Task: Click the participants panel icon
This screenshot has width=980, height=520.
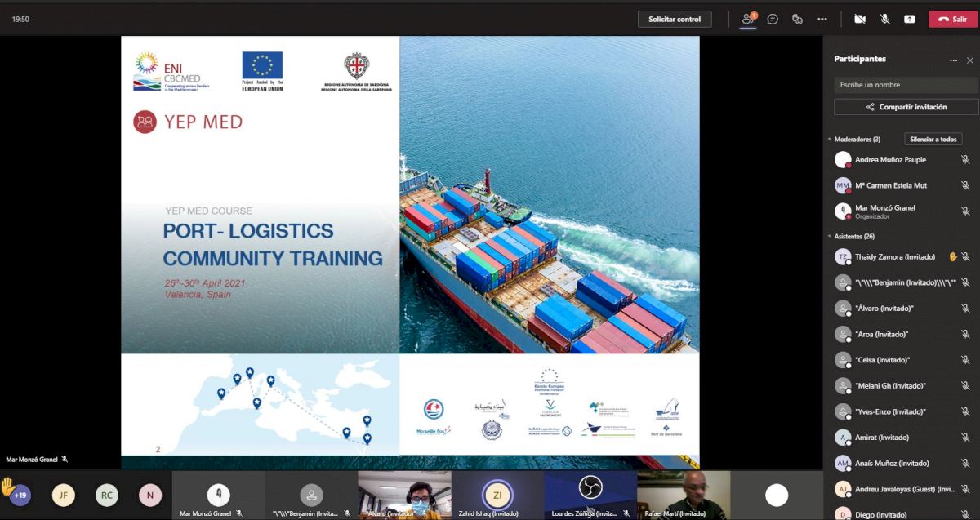Action: point(747,19)
